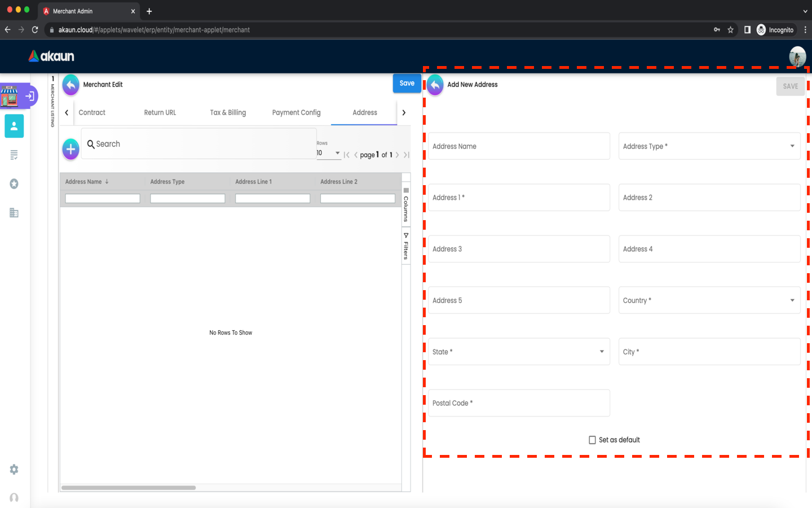This screenshot has height=508, width=812.
Task: Click the user avatar at top right
Action: (x=797, y=56)
